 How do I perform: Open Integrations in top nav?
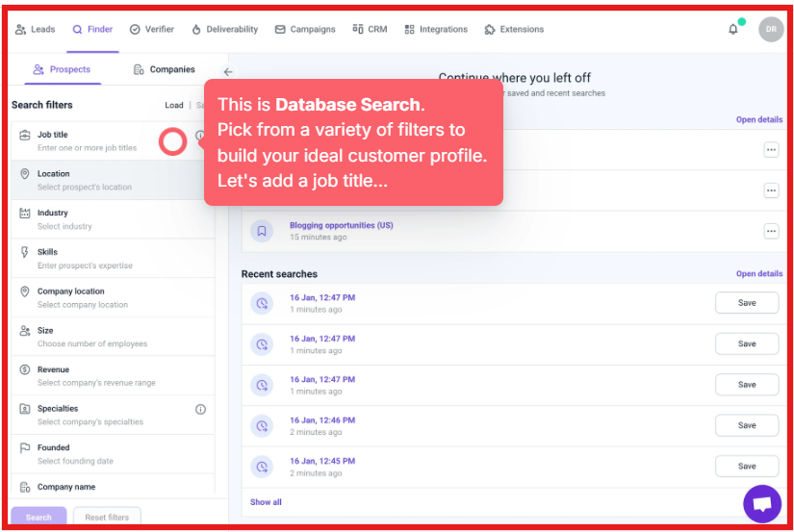point(436,30)
